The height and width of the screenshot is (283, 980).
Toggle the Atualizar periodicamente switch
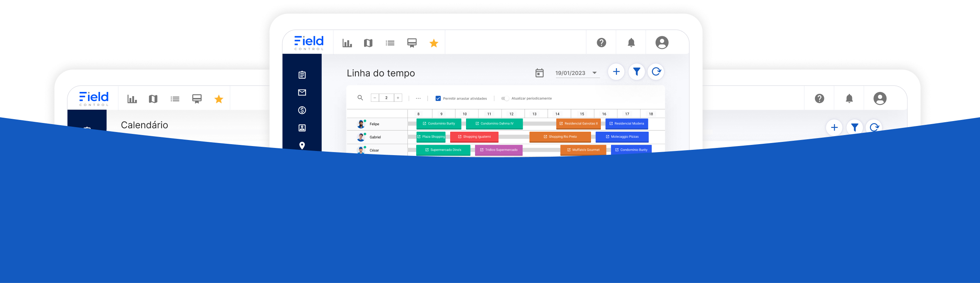click(x=505, y=98)
